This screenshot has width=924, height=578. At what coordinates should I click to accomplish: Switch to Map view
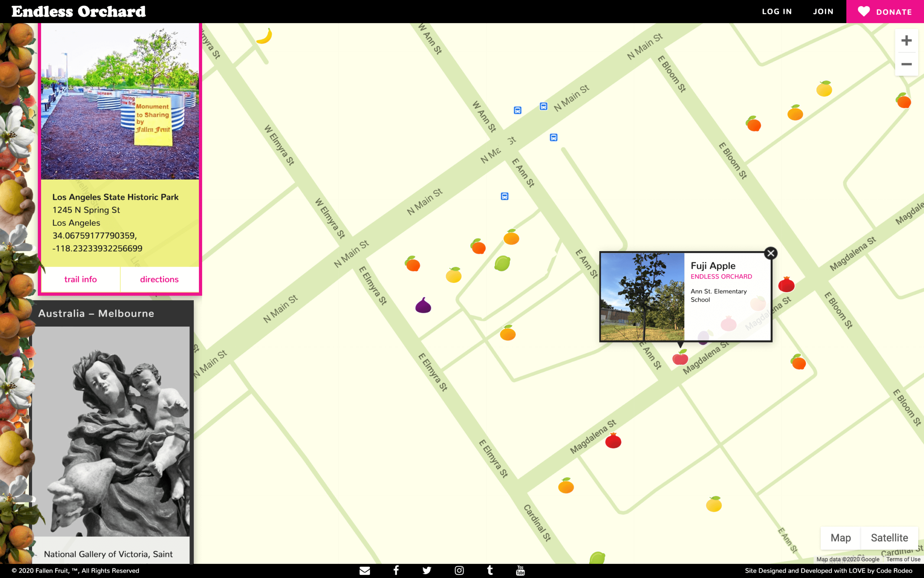(x=840, y=538)
